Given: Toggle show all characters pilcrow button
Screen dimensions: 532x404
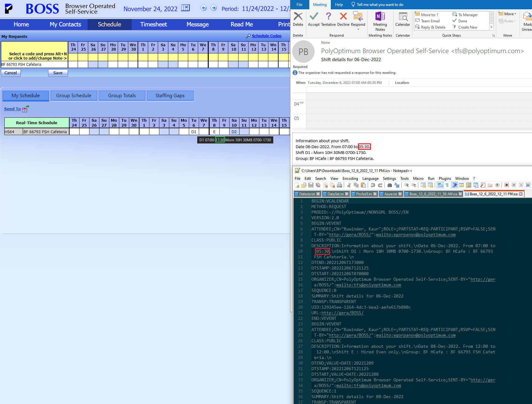Looking at the screenshot, I should coord(447,185).
